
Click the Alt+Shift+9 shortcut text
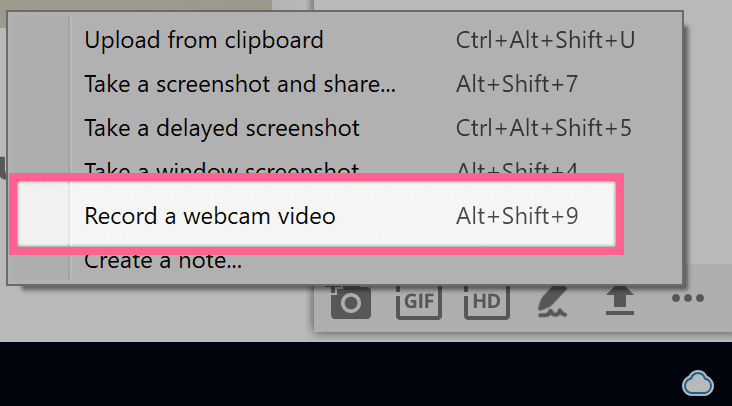click(516, 215)
